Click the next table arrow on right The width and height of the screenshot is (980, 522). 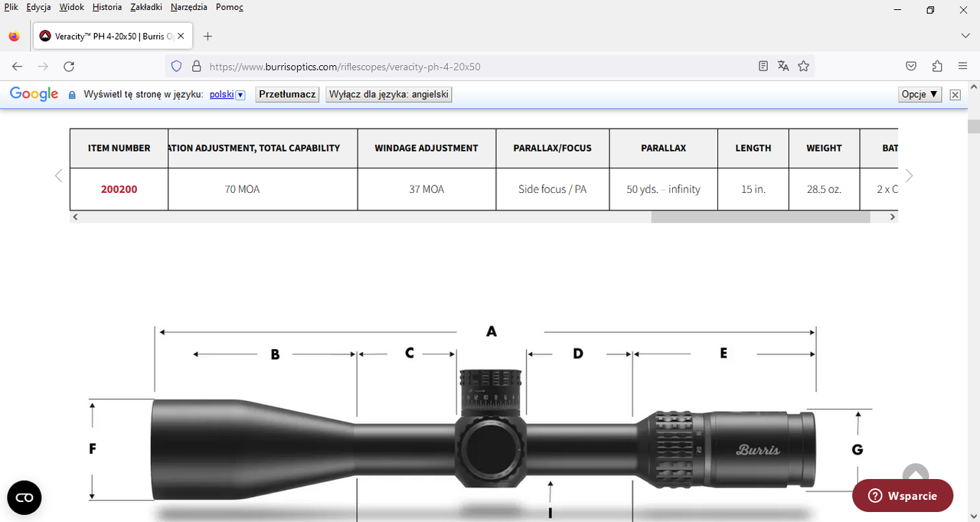click(909, 175)
